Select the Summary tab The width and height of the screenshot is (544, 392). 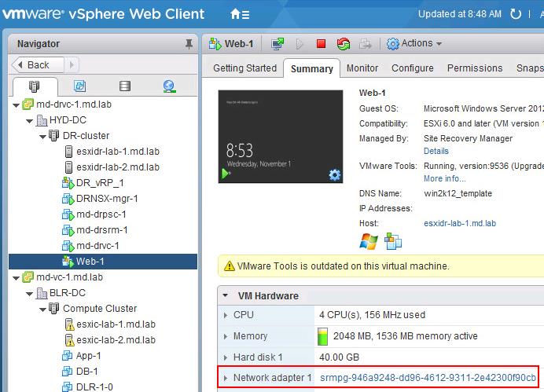click(x=312, y=68)
